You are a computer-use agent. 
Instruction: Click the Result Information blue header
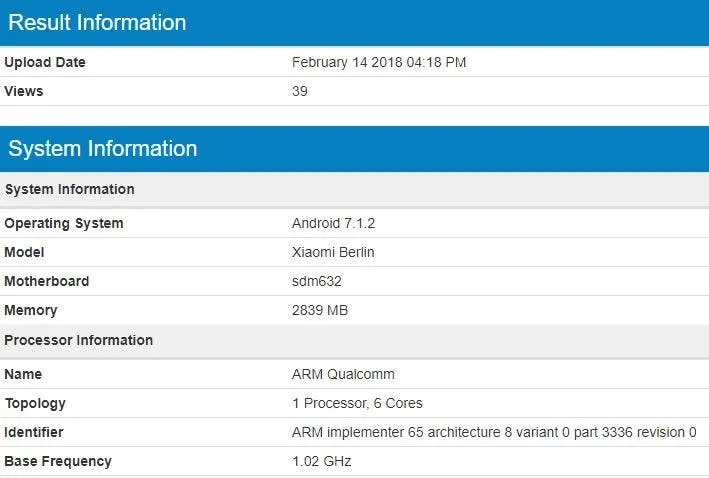pos(97,22)
